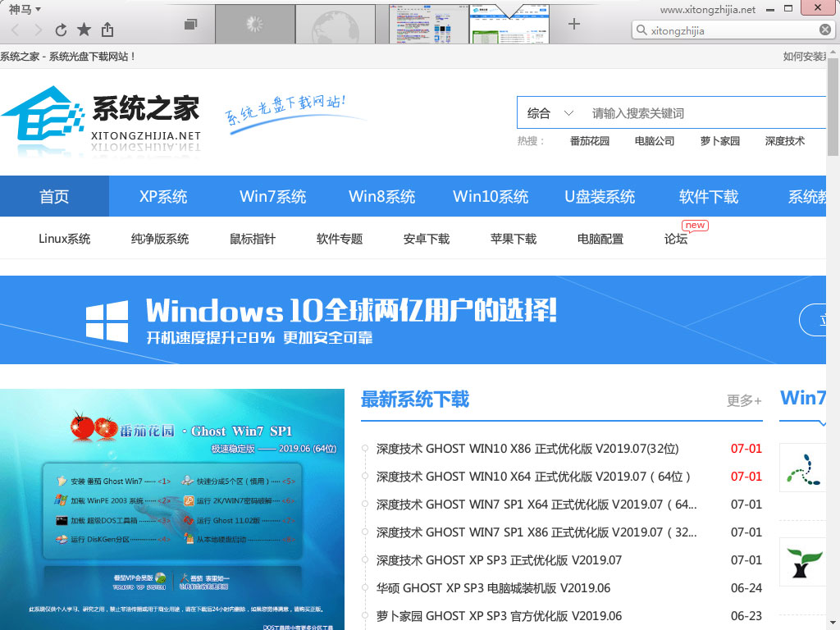This screenshot has width=840, height=630.
Task: Bookmark page with the star icon
Action: pyautogui.click(x=84, y=30)
